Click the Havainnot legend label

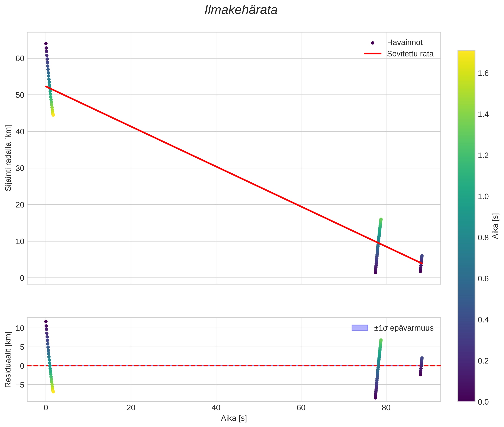[405, 43]
